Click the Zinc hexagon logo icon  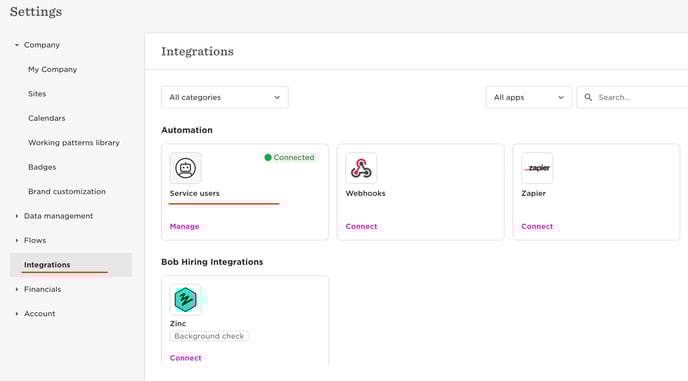pos(186,300)
